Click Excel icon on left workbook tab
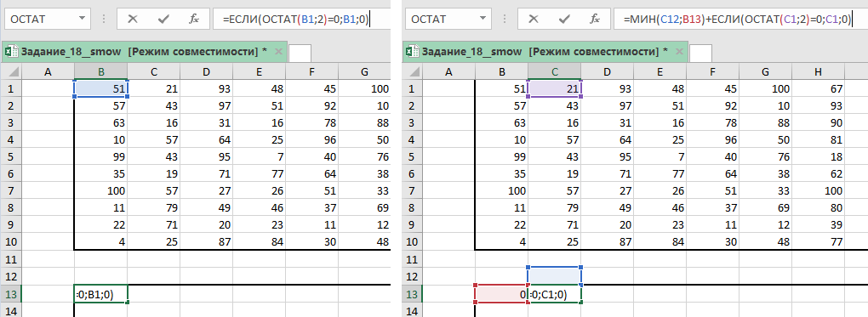868x317 pixels. click(10, 52)
